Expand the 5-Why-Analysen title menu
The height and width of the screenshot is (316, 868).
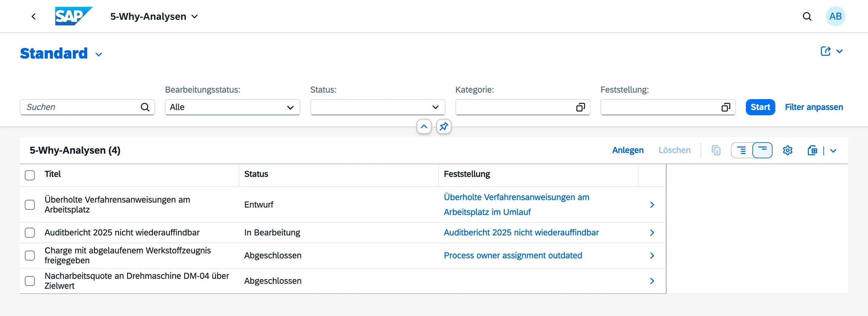[x=194, y=16]
